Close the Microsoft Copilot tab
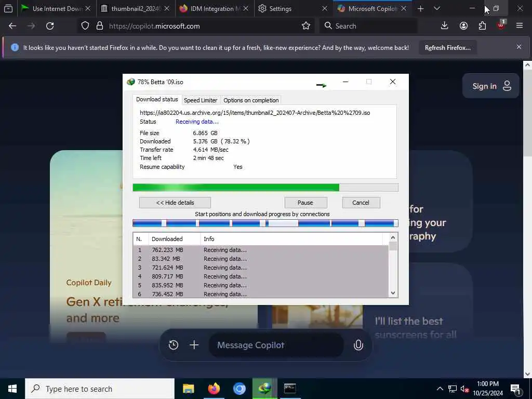Screen dimensions: 532x399 tap(403, 8)
